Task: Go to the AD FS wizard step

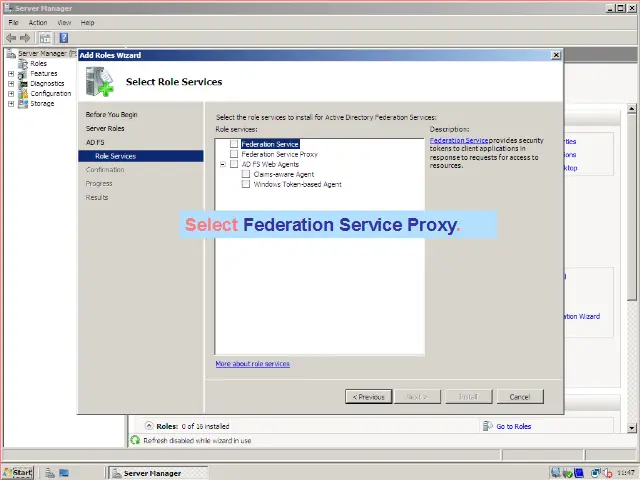Action: click(95, 142)
